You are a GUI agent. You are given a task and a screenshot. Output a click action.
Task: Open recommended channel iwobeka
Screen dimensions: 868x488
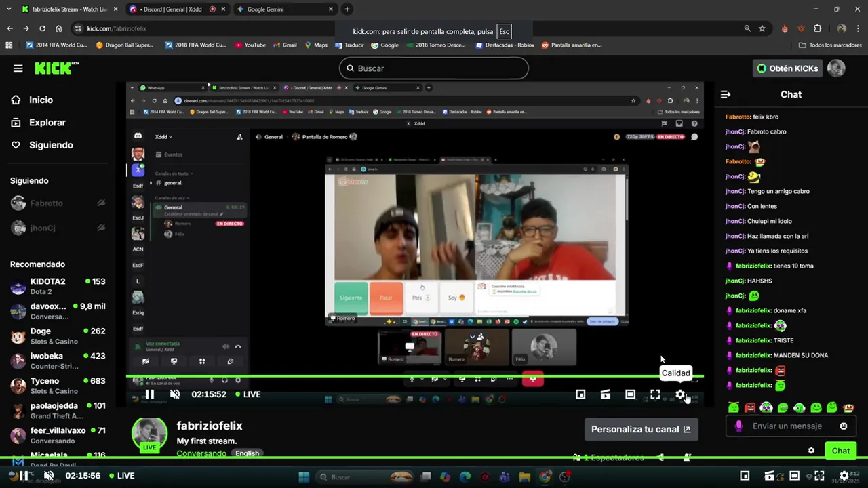tap(58, 361)
